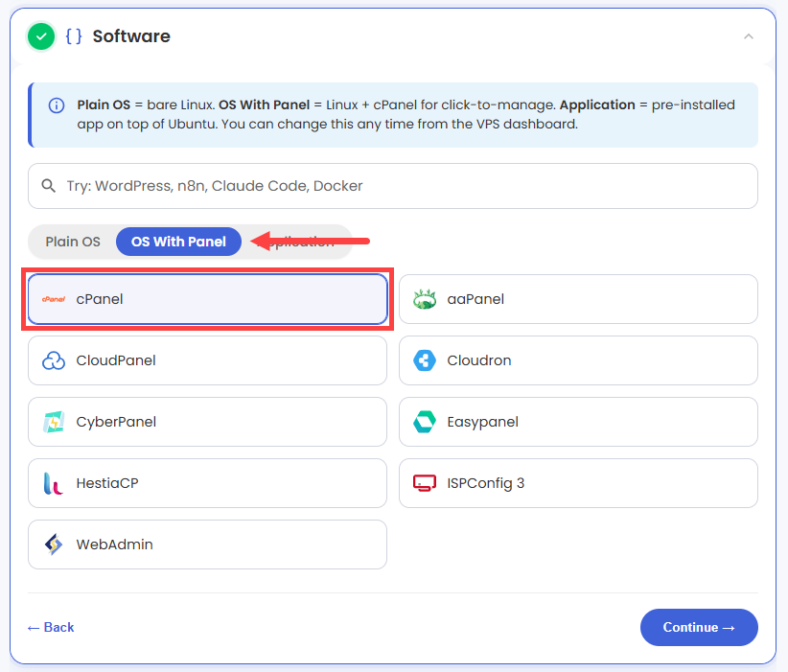This screenshot has height=672, width=788.
Task: Click the magnifier search icon
Action: [x=48, y=186]
